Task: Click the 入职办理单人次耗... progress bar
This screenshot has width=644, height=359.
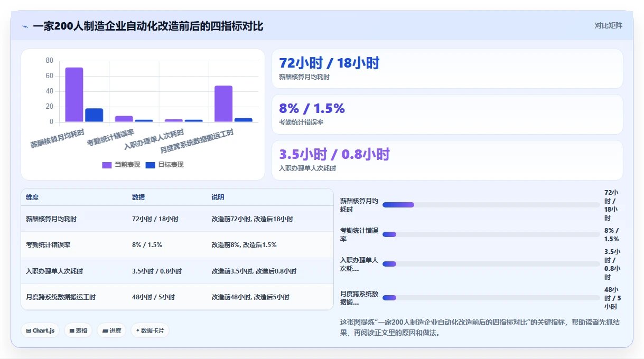Action: pos(491,264)
